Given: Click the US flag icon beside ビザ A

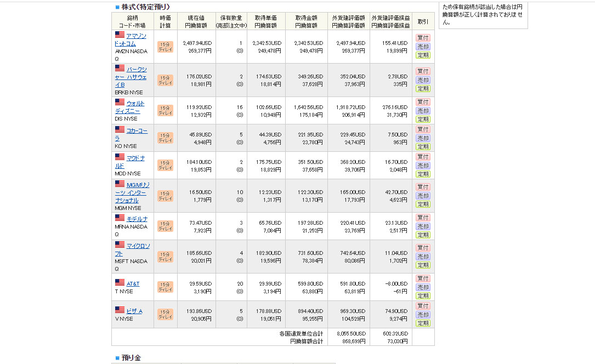Looking at the screenshot, I should pyautogui.click(x=120, y=310).
